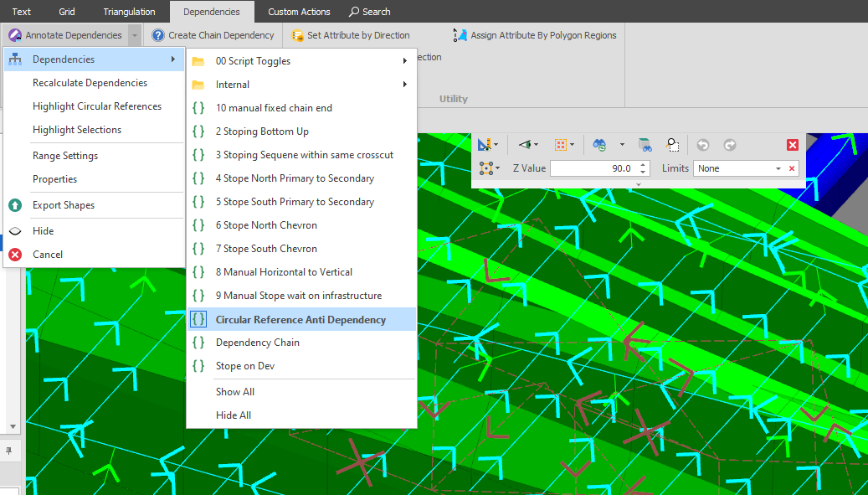Open Annotate Dependencies dropdown arrow
The image size is (868, 495).
[135, 35]
